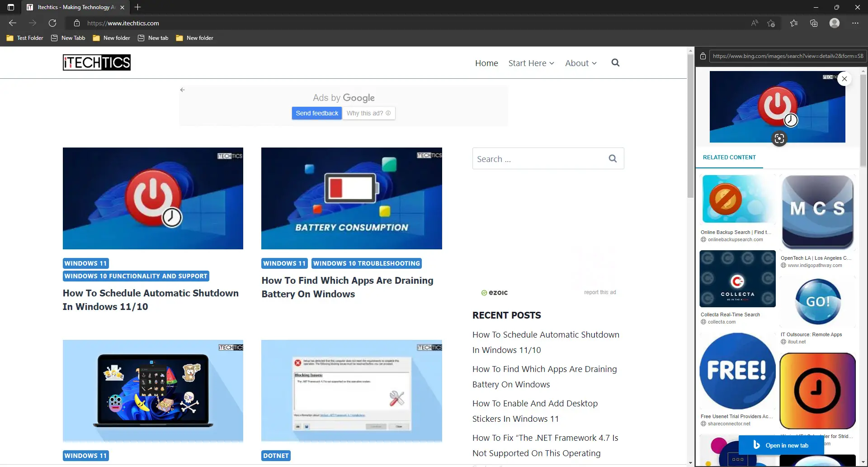This screenshot has width=868, height=467.
Task: Open the Test Folder bookmark
Action: (25, 38)
